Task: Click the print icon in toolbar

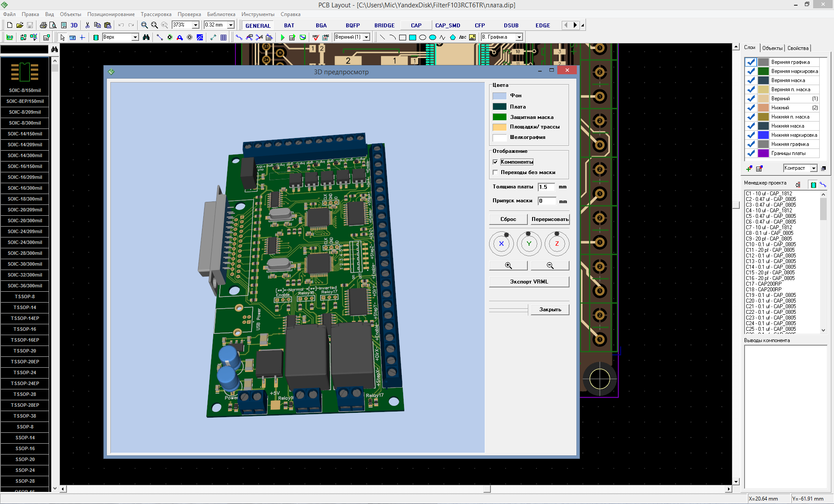Action: [x=43, y=25]
